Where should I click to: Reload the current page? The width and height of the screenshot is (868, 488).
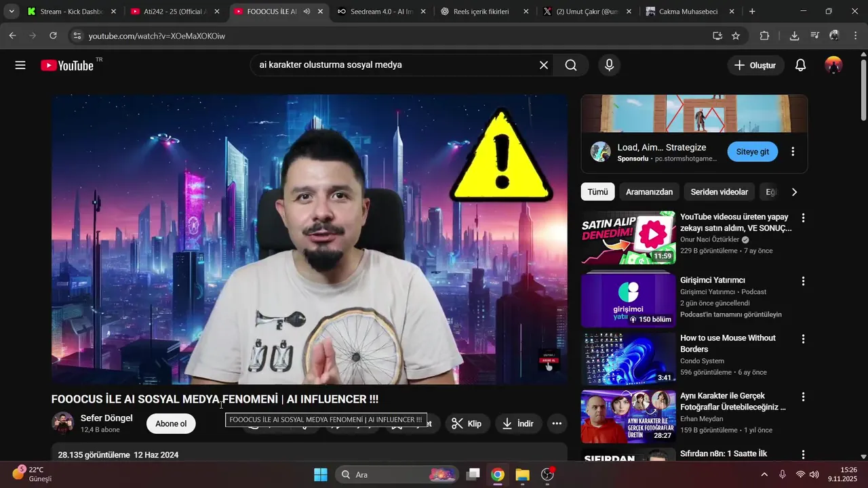click(x=54, y=36)
